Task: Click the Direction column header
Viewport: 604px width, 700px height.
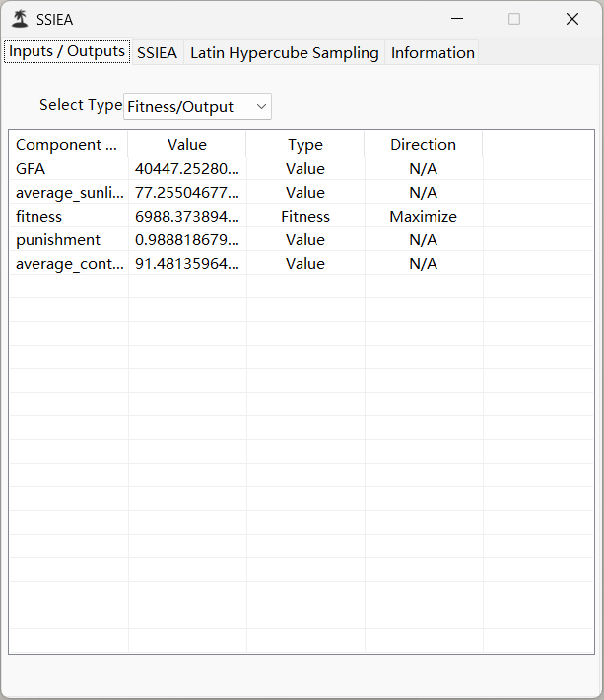Action: (423, 144)
